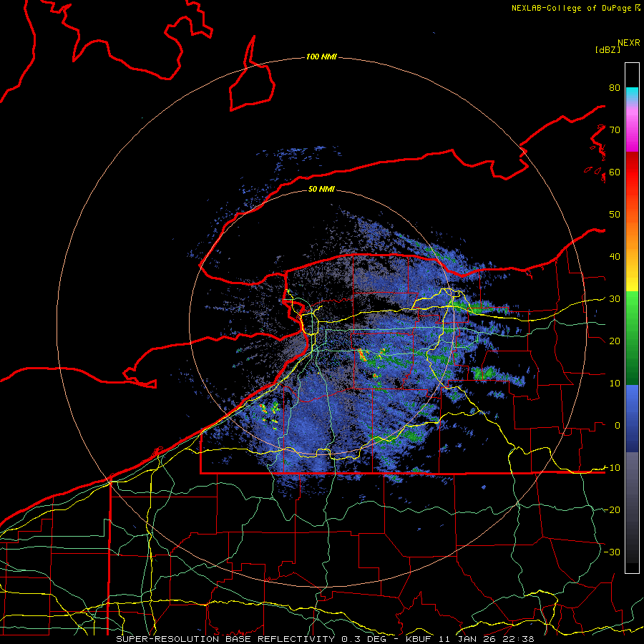Click the NEXR label above the color scale

628,43
